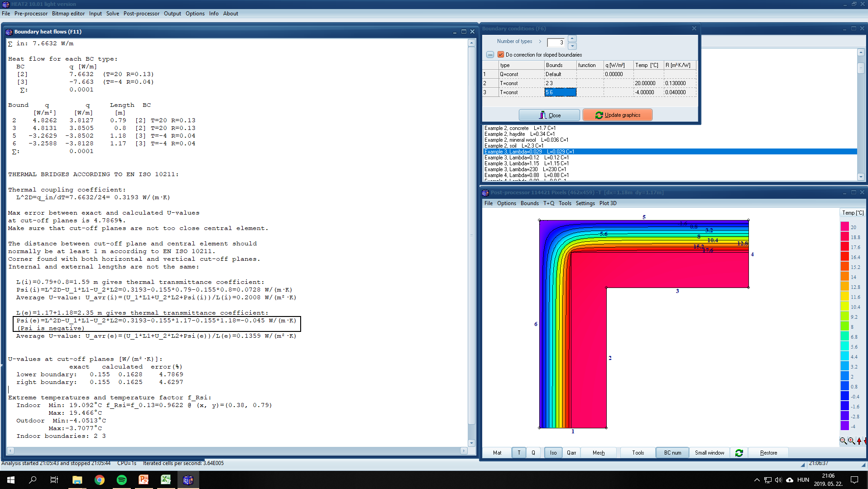Click the HUN language indicator

coord(803,480)
